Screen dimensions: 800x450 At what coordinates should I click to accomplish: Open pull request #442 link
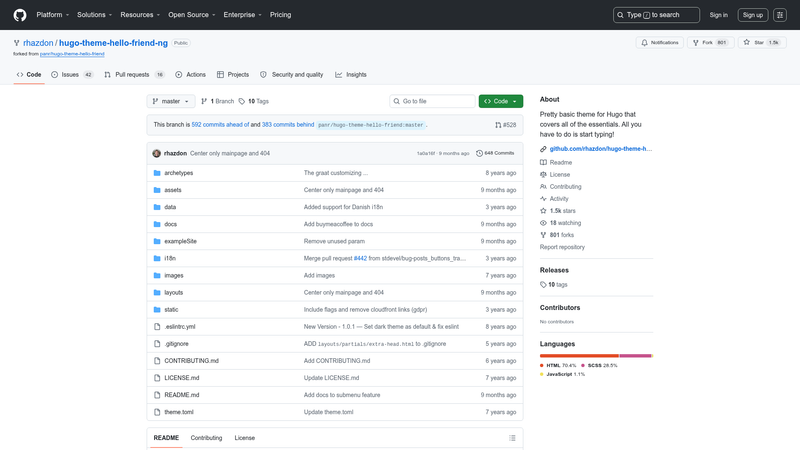click(360, 258)
